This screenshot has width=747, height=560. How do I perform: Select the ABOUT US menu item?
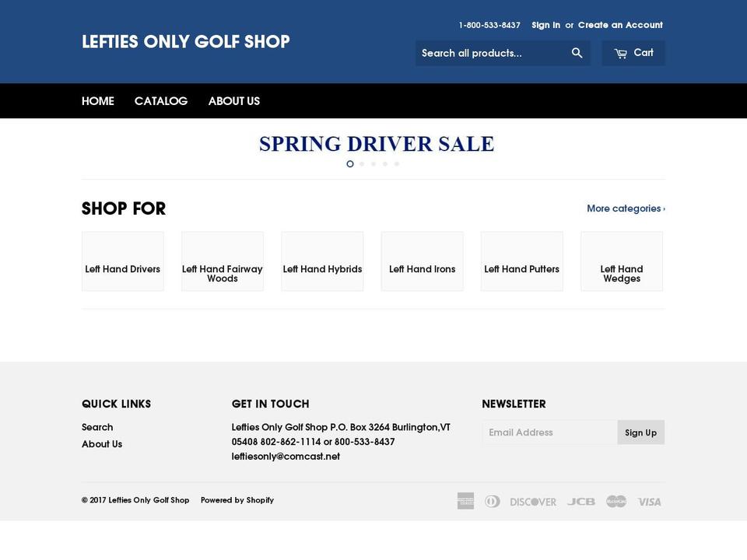point(234,100)
